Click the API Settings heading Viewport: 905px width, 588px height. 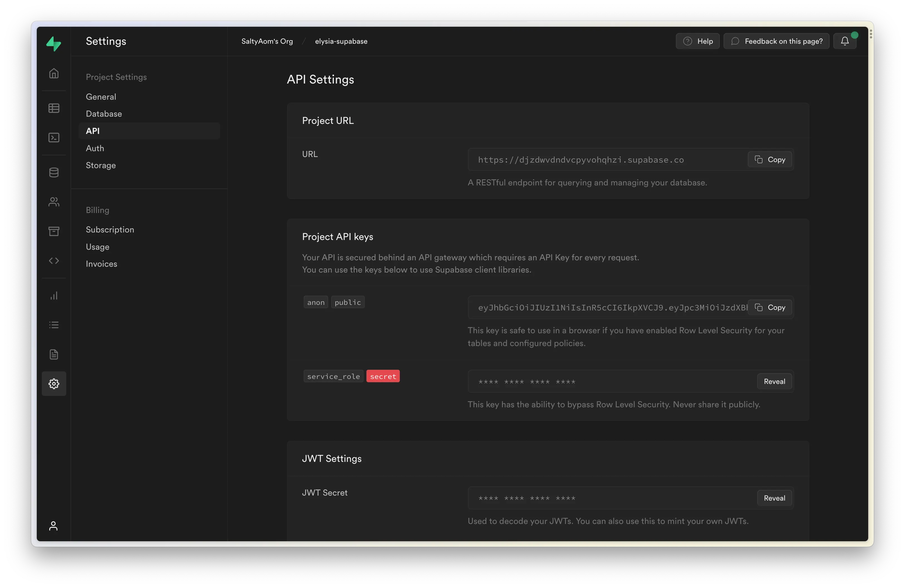point(320,79)
